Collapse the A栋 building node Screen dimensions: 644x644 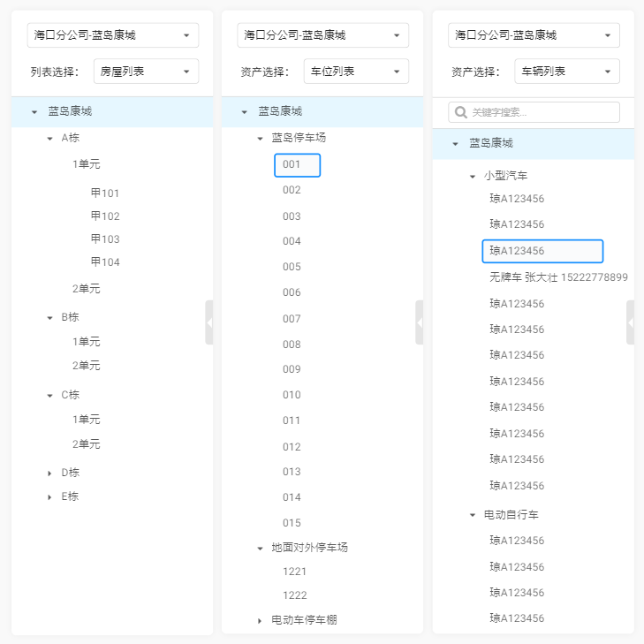point(50,139)
